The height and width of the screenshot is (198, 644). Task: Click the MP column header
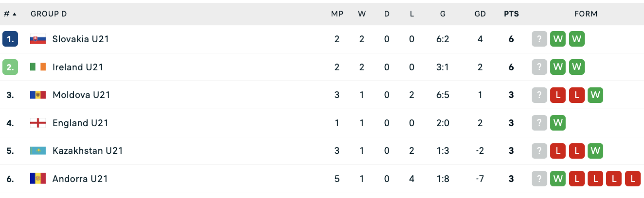[337, 14]
